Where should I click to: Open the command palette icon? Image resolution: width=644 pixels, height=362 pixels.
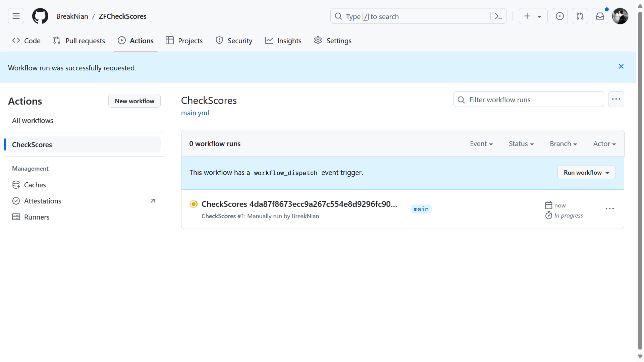(498, 16)
